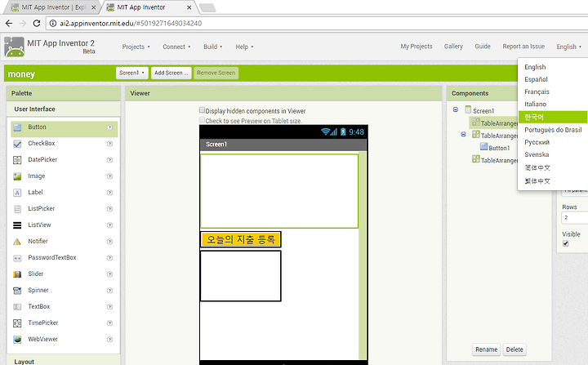Select the Button palette icon
Image resolution: width=588 pixels, height=365 pixels.
pos(17,127)
